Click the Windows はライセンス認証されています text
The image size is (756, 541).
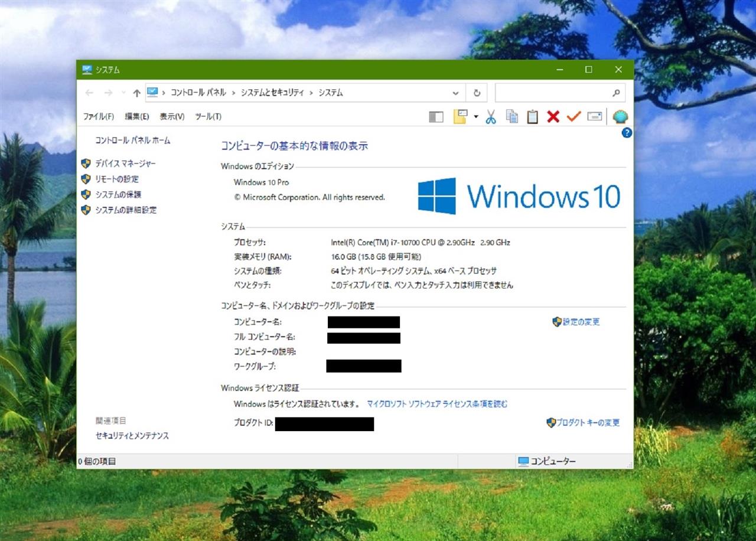point(296,404)
